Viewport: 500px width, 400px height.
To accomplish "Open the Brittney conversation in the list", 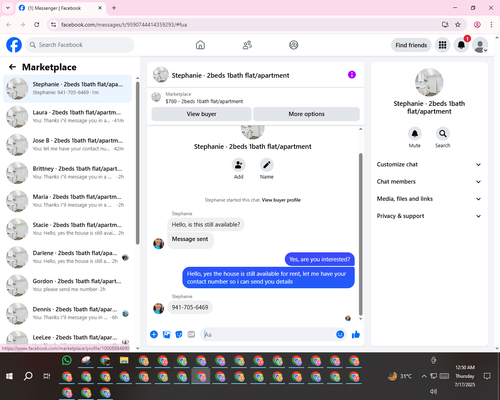I will tap(67, 173).
